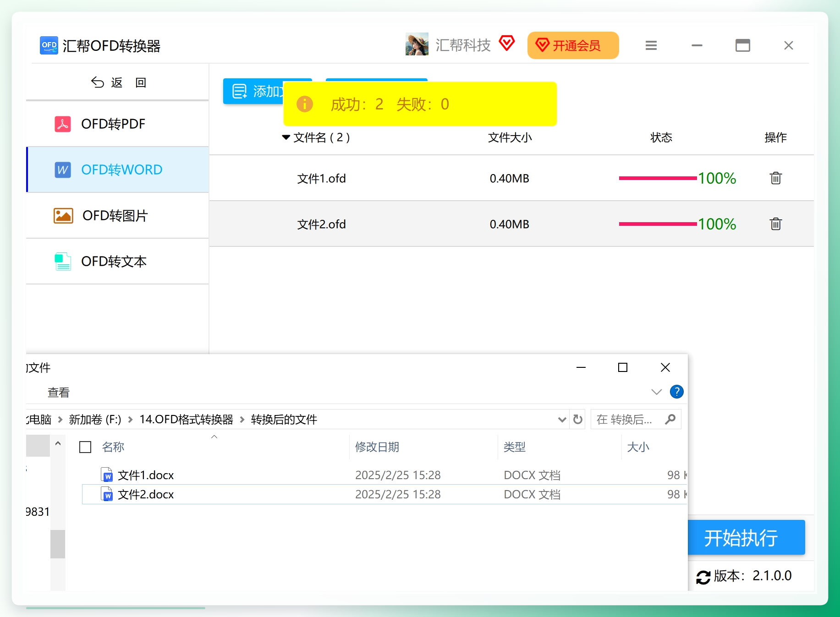
Task: Click the explorer refresh icon
Action: pos(578,419)
